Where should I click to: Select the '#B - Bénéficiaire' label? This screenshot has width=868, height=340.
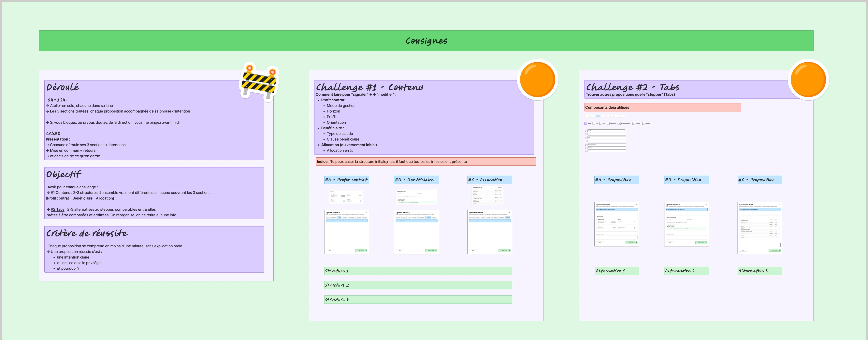(416, 180)
